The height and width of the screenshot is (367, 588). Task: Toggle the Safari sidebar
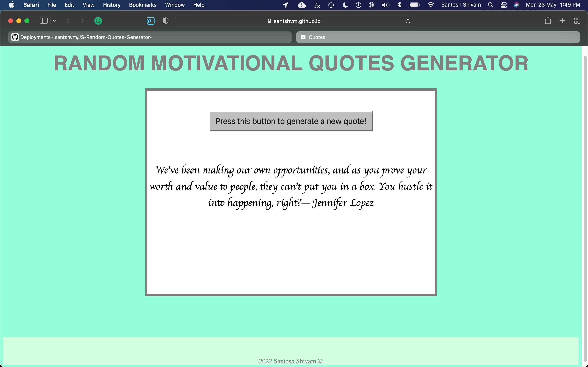(x=43, y=21)
